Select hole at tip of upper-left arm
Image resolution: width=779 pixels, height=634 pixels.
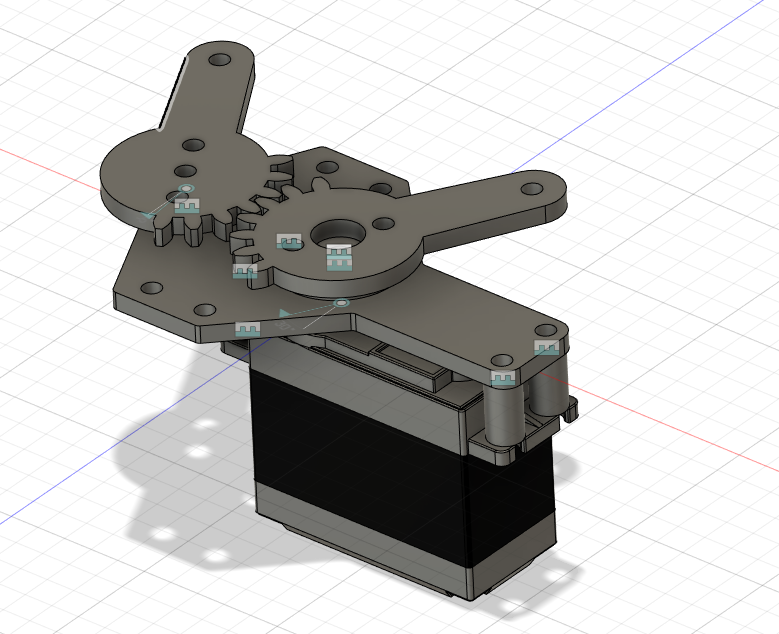pyautogui.click(x=220, y=60)
